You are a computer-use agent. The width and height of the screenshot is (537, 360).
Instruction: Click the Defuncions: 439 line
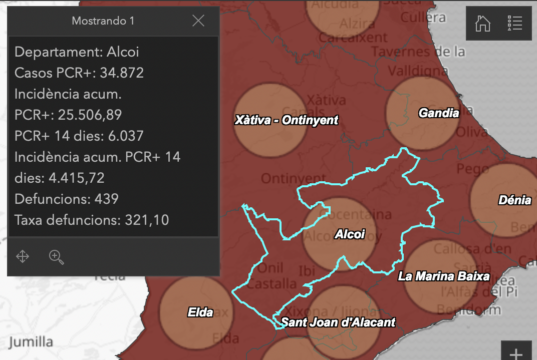coord(66,199)
